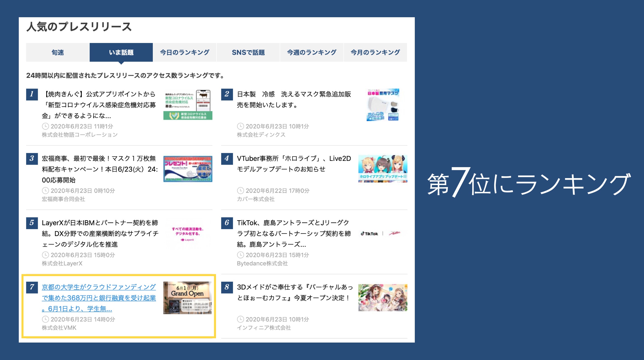Open the LayerX 日本IBM partner article
The image size is (644, 360).
coord(100,233)
